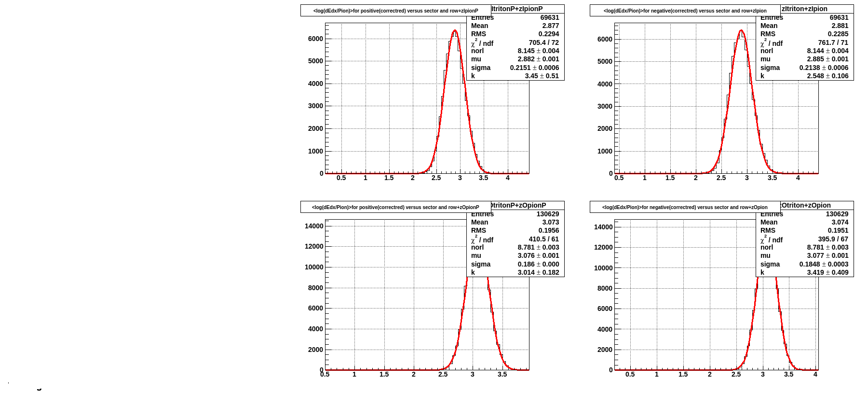Select the stats box name 'zItriton+zIpion'
The image size is (868, 393).
coord(804,9)
